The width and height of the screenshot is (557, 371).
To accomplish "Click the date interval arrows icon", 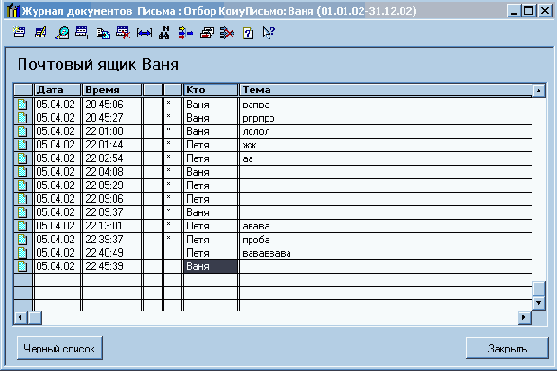I will pos(144,33).
